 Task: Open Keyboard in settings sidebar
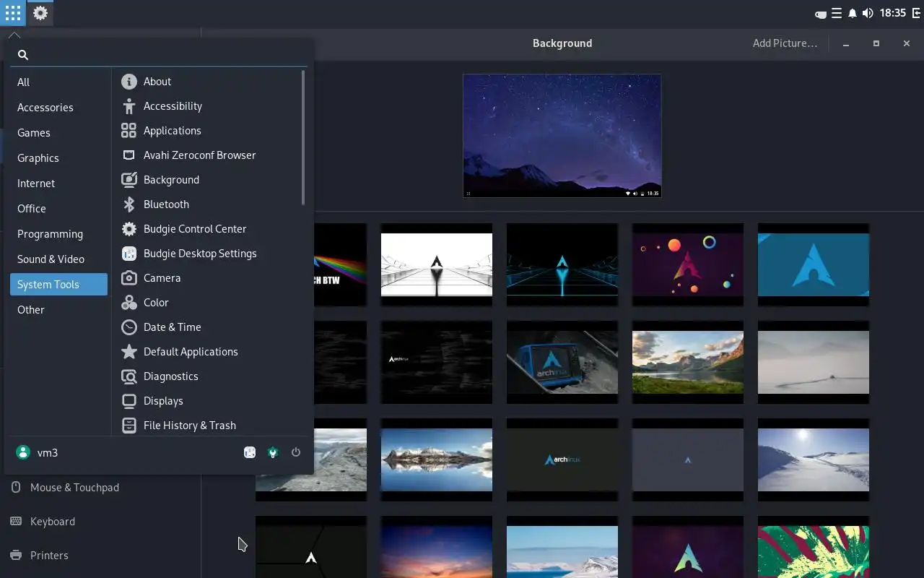pyautogui.click(x=100, y=522)
